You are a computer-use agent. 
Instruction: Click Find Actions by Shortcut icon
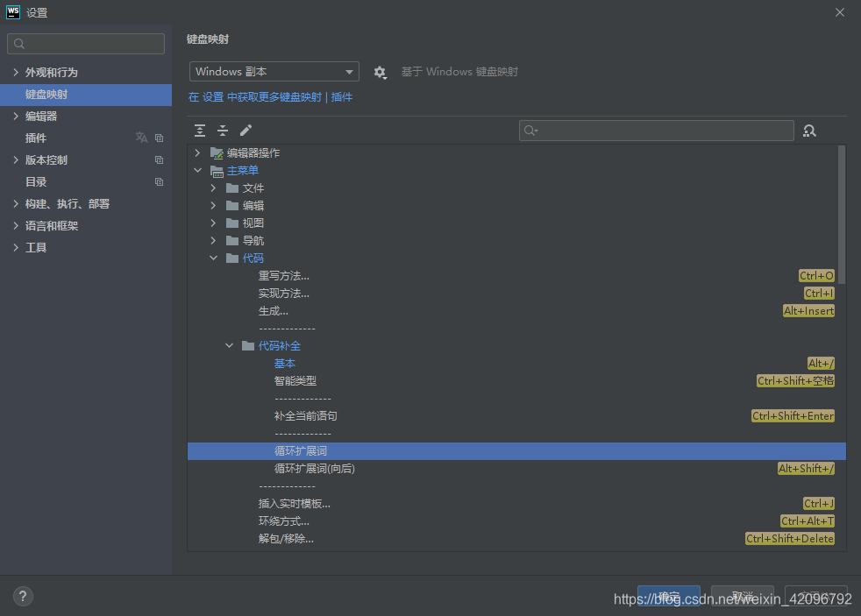tap(809, 131)
